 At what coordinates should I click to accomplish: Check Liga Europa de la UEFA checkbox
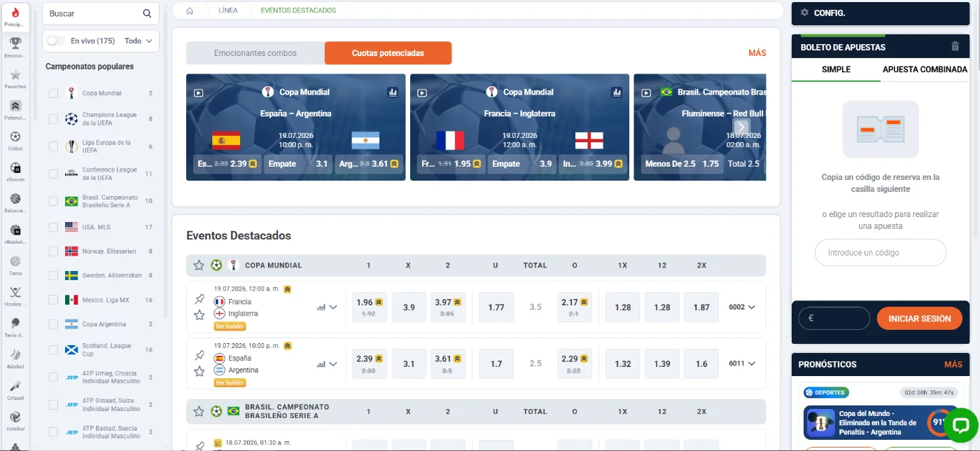[x=53, y=146]
